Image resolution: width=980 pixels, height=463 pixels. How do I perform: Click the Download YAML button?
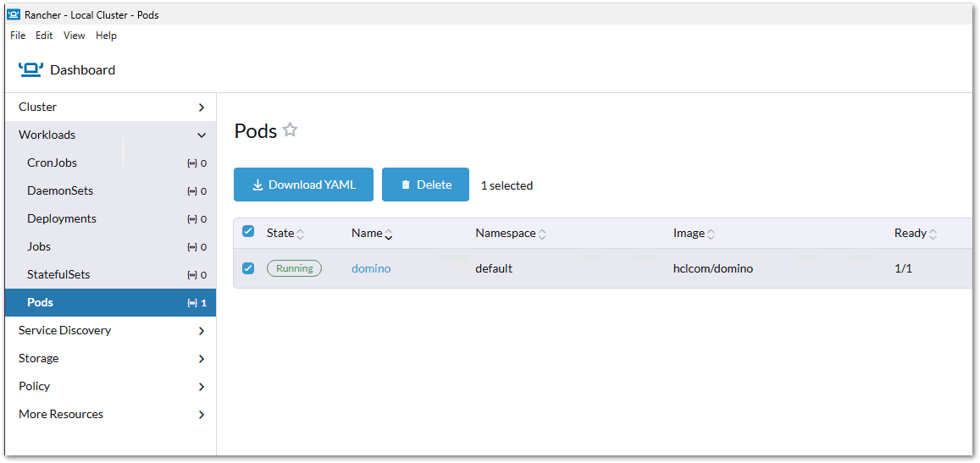(304, 185)
